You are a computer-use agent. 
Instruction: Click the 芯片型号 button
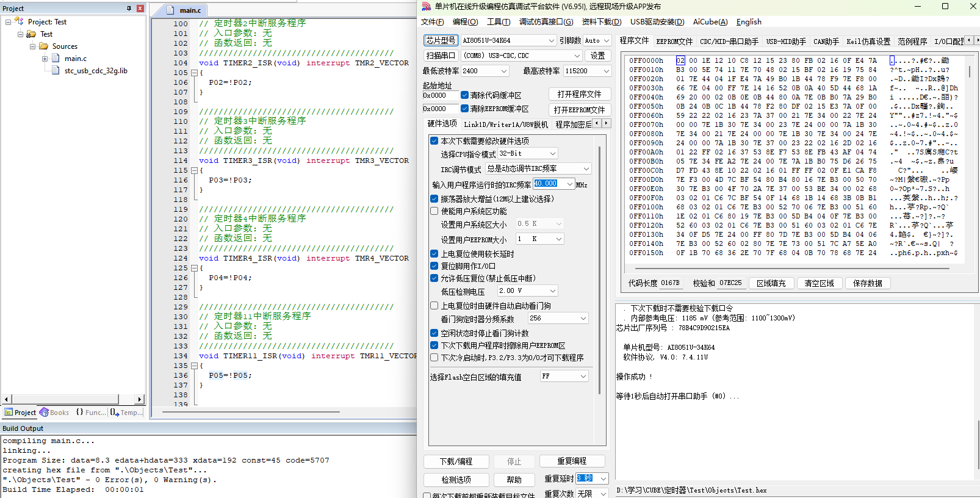441,40
